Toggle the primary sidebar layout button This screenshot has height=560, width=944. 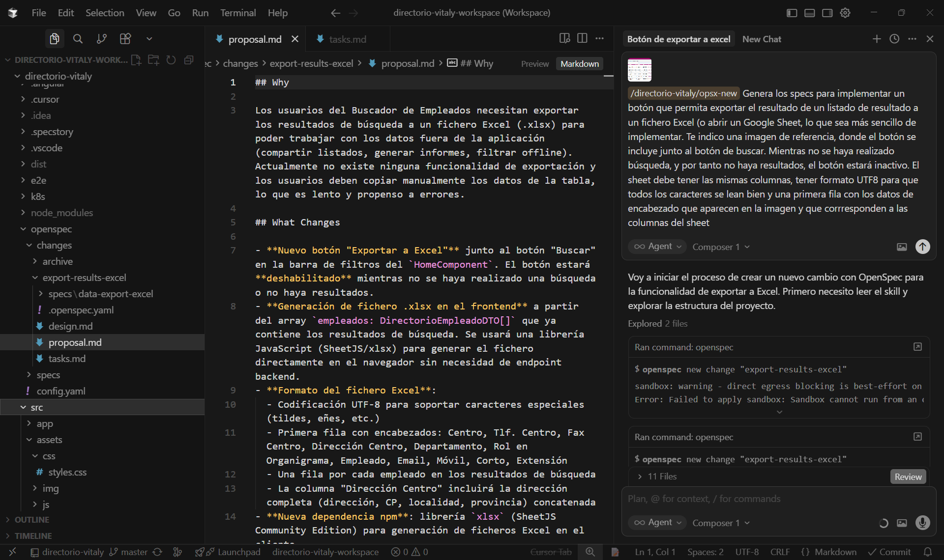point(792,13)
